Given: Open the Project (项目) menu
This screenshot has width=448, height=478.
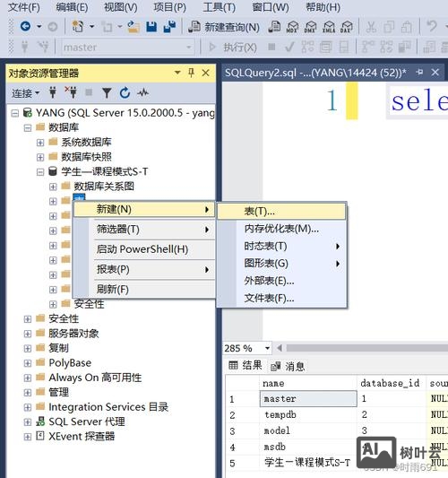Looking at the screenshot, I should tap(169, 7).
